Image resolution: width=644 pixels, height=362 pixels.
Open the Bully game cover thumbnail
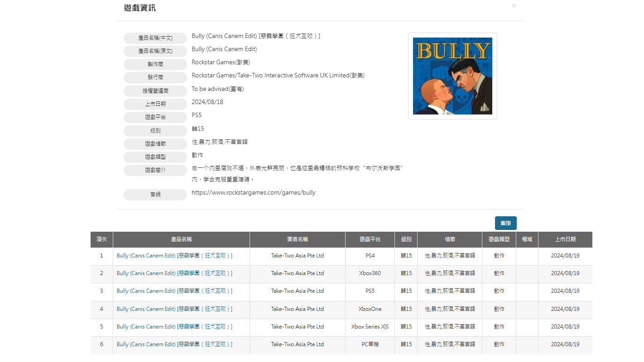coord(452,76)
